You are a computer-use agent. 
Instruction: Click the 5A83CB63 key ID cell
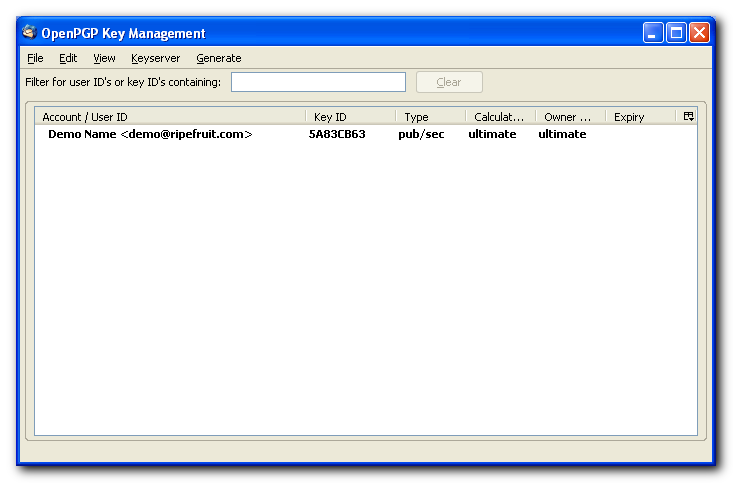tap(337, 134)
